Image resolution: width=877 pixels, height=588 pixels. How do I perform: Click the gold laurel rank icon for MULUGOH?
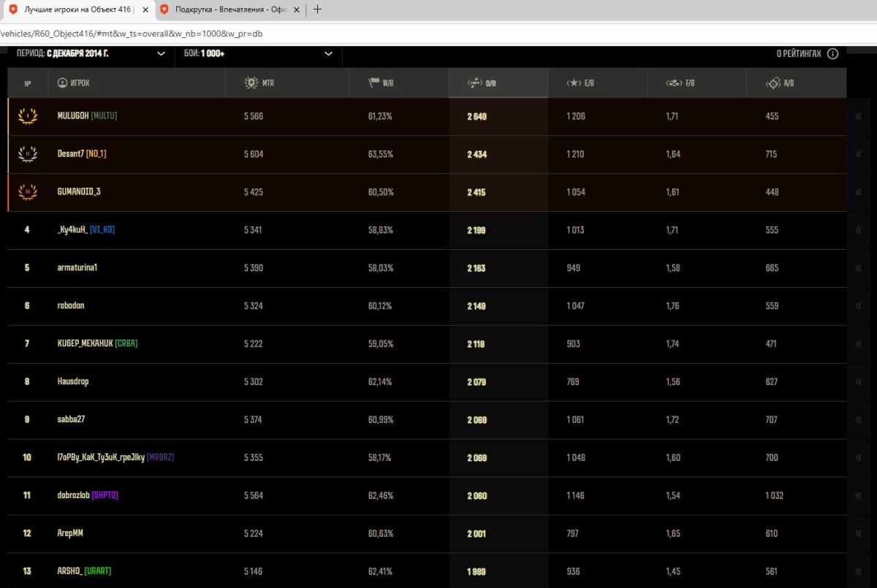click(x=27, y=116)
